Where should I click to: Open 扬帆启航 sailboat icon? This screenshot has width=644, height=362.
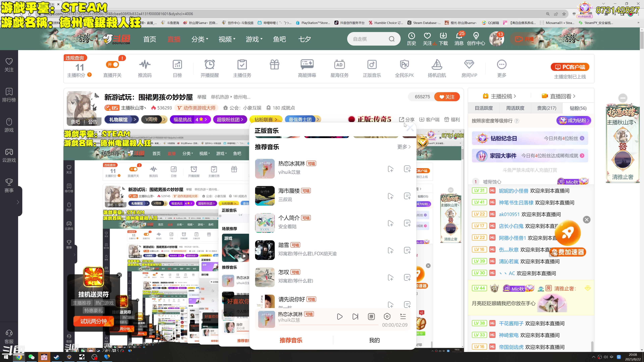pos(437,68)
